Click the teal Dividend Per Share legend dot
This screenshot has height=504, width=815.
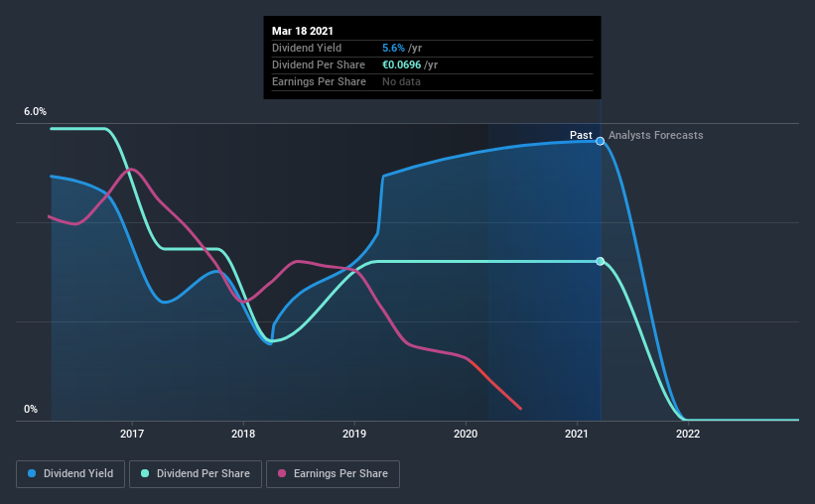pyautogui.click(x=145, y=473)
